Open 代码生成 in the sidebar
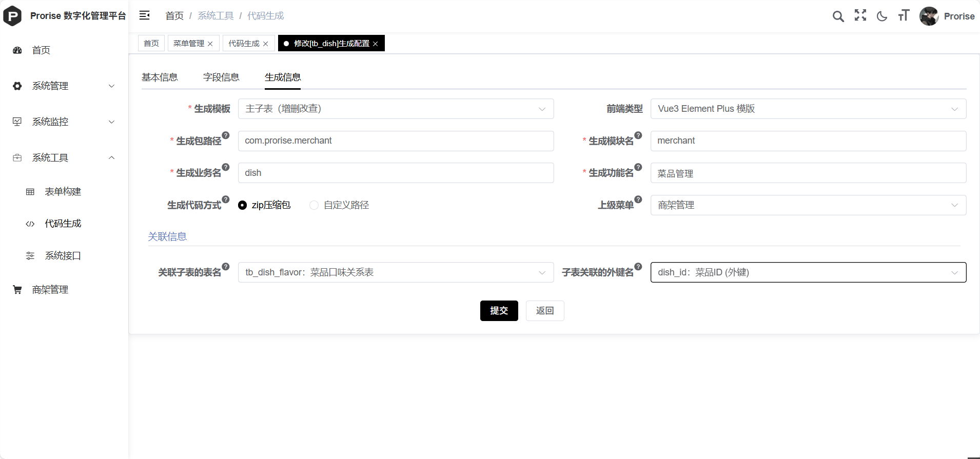Image resolution: width=980 pixels, height=459 pixels. [63, 224]
